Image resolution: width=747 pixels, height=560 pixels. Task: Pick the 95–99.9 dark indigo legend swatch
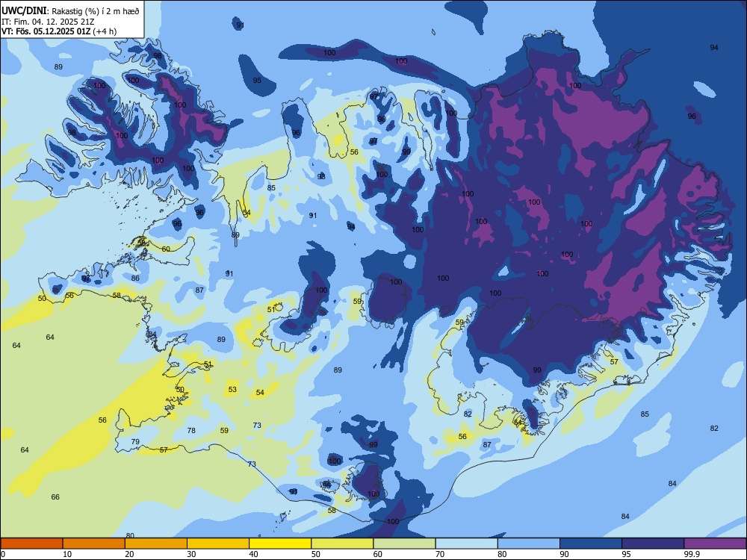click(653, 544)
